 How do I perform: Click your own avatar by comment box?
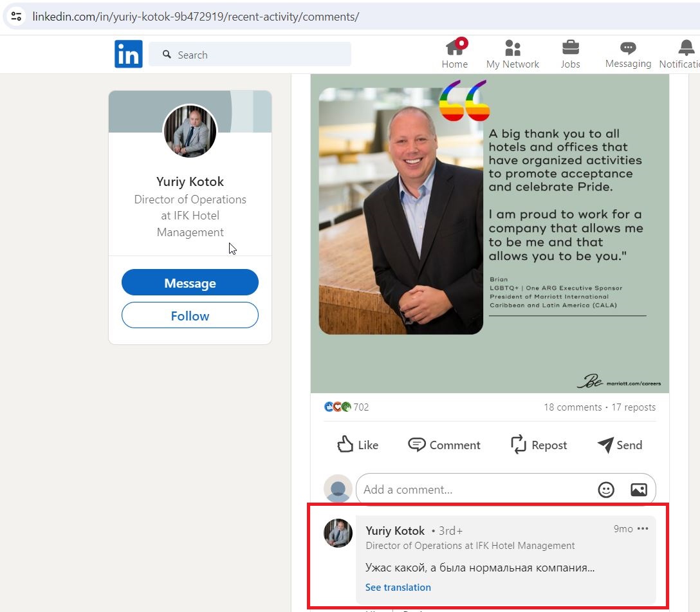[338, 488]
